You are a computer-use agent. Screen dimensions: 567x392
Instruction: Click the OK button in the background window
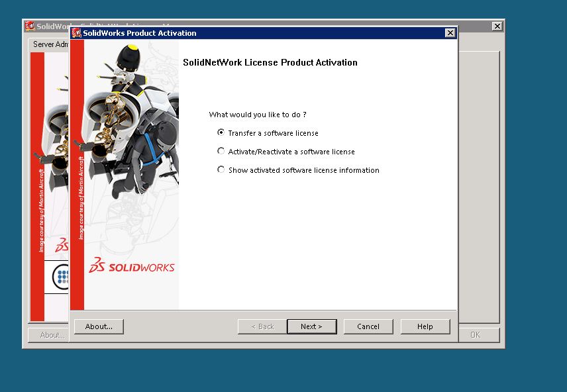tap(475, 335)
